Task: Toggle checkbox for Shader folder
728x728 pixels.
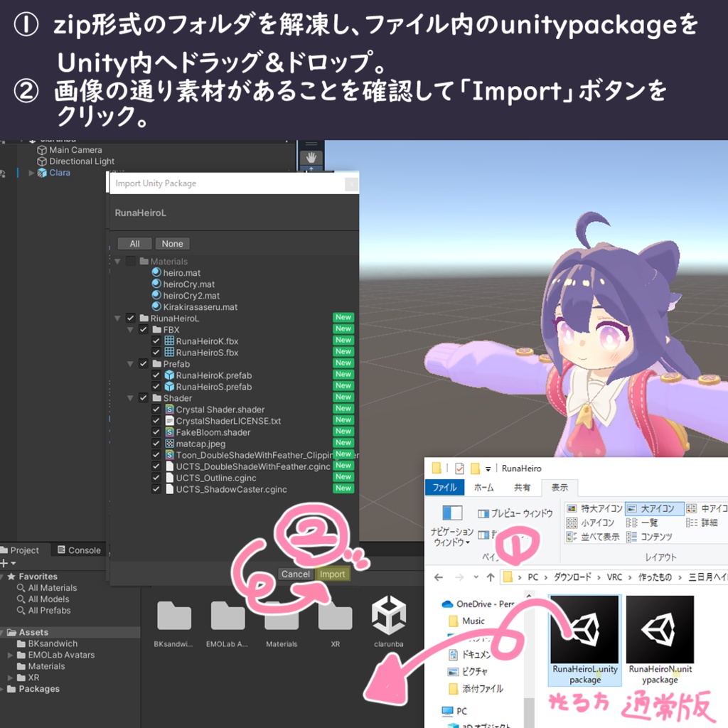Action: tap(144, 398)
